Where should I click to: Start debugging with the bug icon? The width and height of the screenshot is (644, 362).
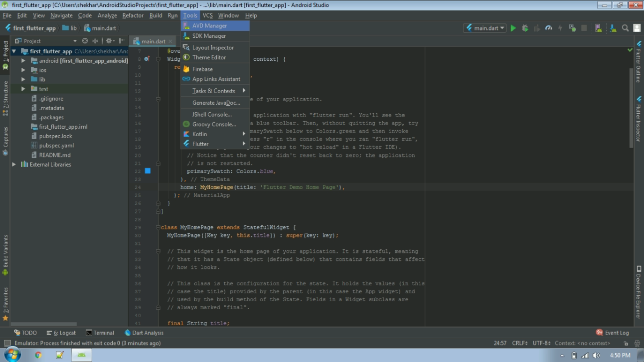(x=525, y=28)
